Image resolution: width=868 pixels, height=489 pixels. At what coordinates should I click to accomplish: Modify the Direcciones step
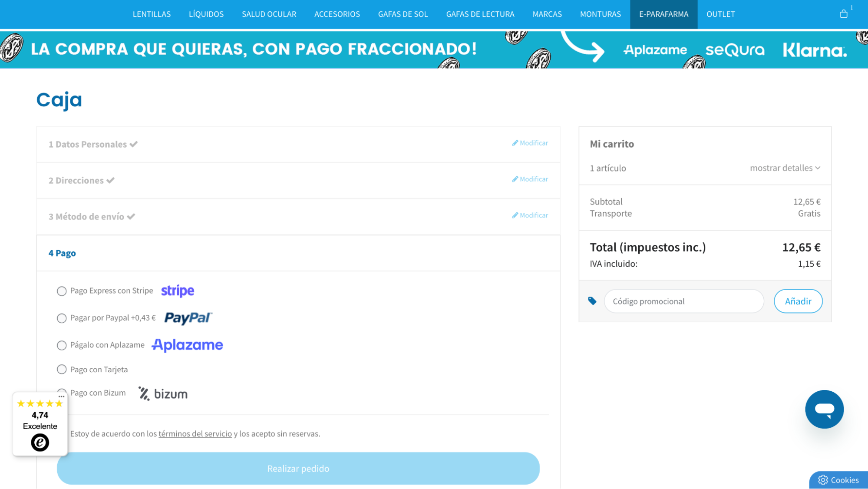coord(530,179)
